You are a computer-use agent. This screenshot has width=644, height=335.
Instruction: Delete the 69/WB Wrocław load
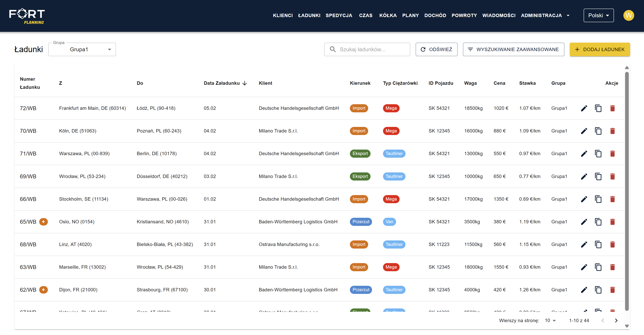click(x=613, y=176)
